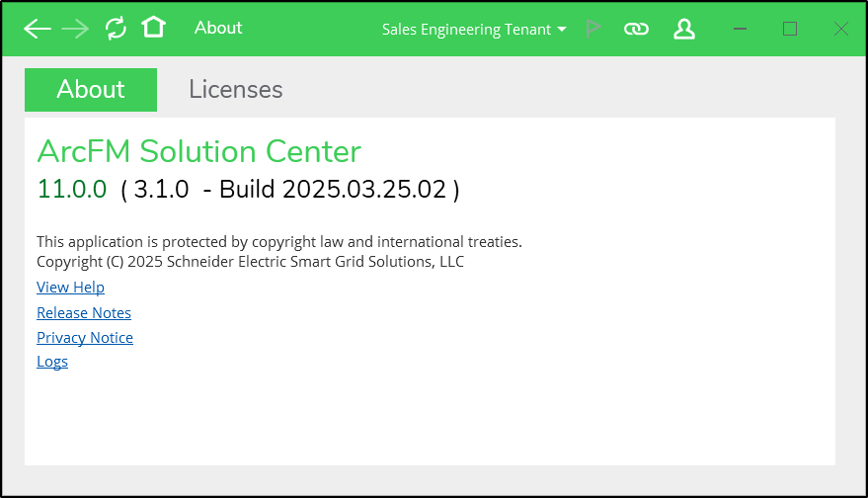Open the Sales Engineering Tenant dropdown
This screenshot has height=498, width=868.
tap(474, 30)
